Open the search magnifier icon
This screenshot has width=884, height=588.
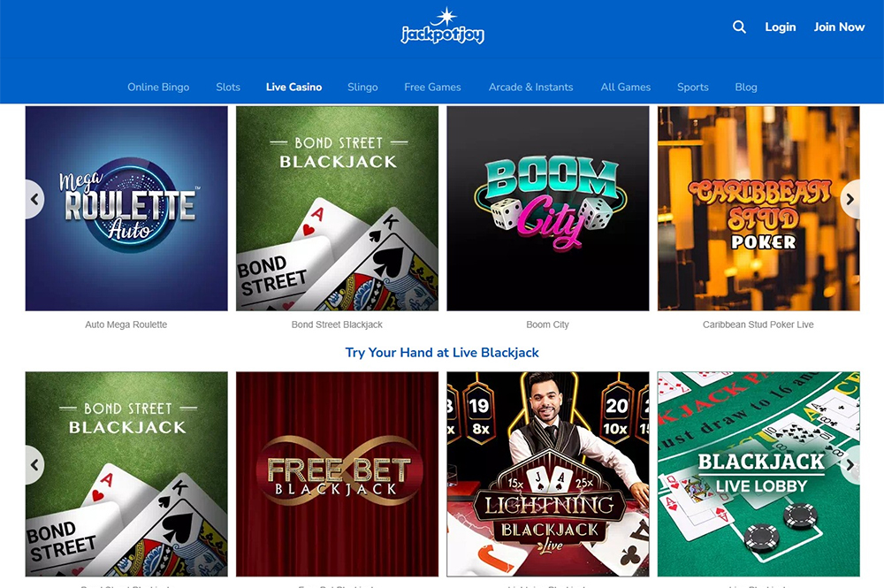point(739,27)
